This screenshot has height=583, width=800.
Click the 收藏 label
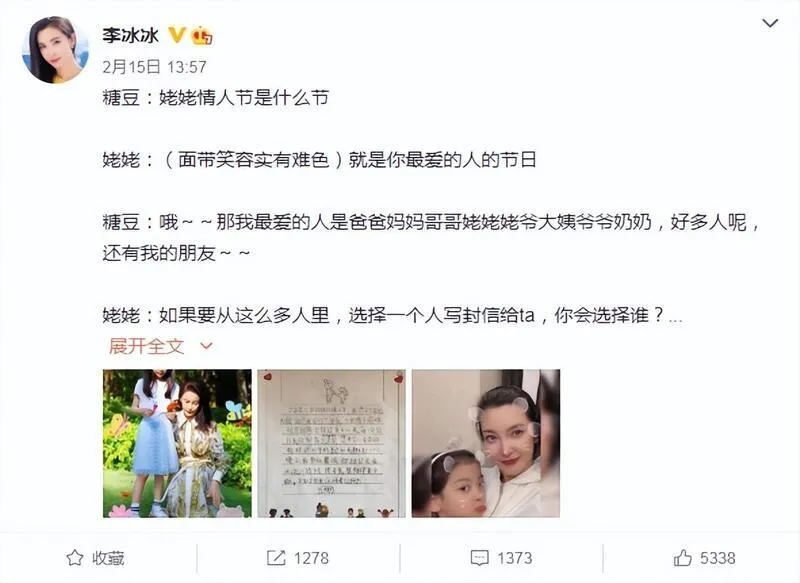[x=108, y=558]
